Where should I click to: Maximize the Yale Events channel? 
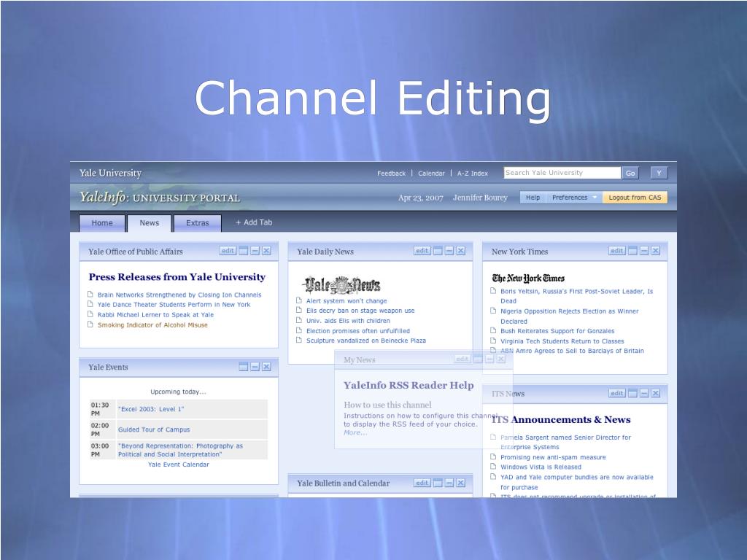pos(244,367)
